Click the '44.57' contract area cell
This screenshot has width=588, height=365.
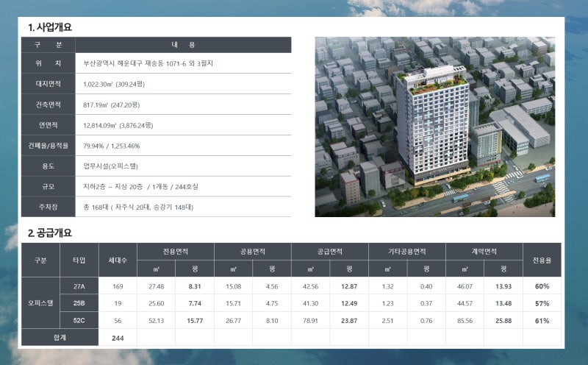(465, 303)
